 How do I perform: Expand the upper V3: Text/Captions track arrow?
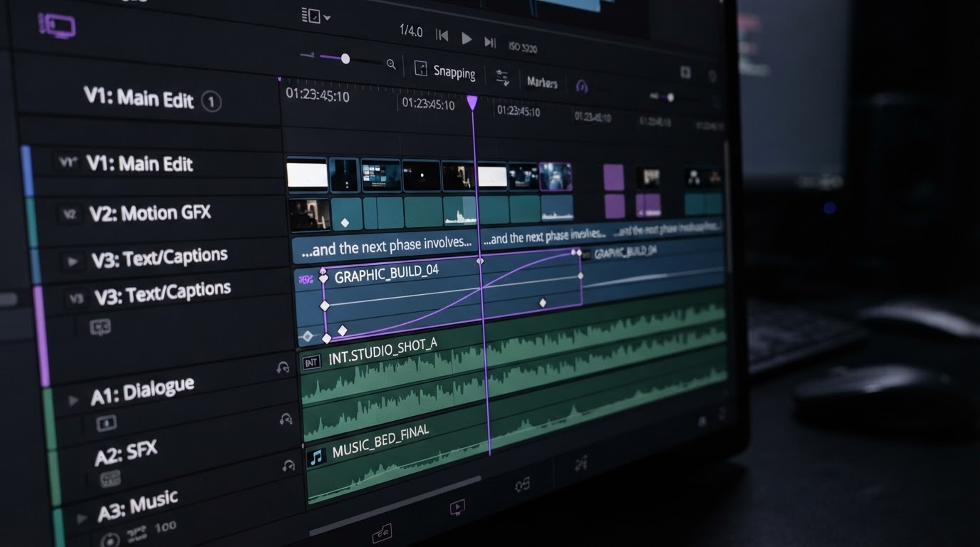72,262
